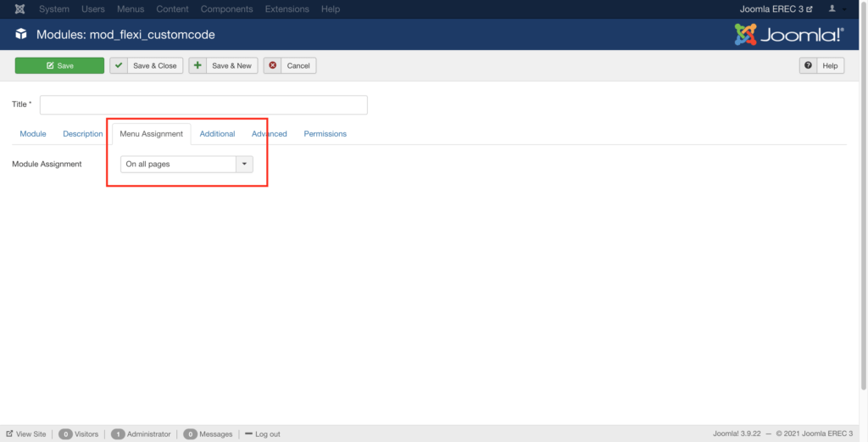Image resolution: width=868 pixels, height=442 pixels.
Task: Click the question mark icon on Help
Action: point(808,65)
